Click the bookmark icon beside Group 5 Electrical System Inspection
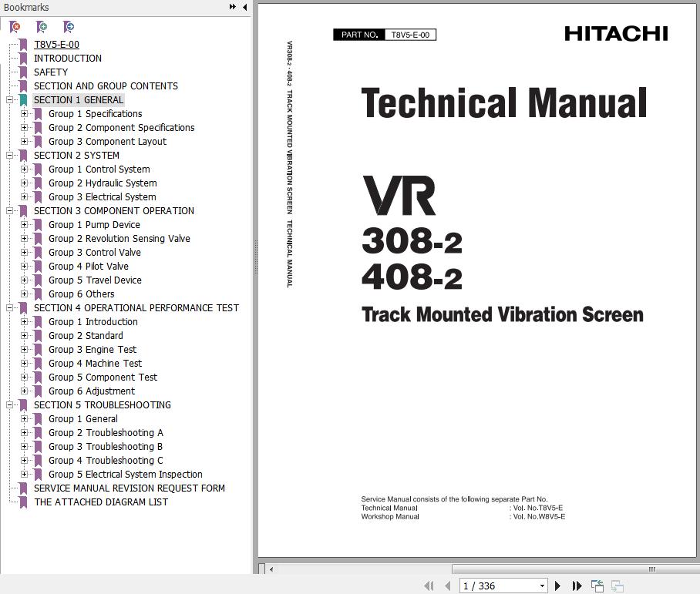The width and height of the screenshot is (700, 594). (x=38, y=475)
